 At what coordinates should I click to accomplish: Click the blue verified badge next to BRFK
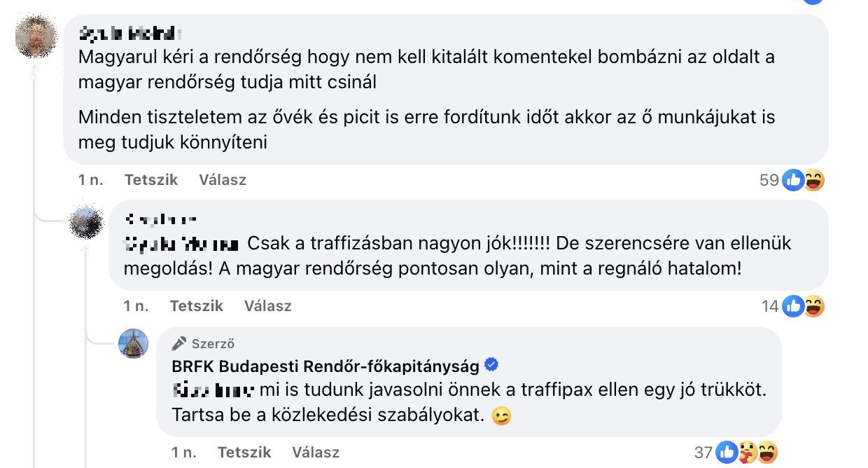pos(492,365)
